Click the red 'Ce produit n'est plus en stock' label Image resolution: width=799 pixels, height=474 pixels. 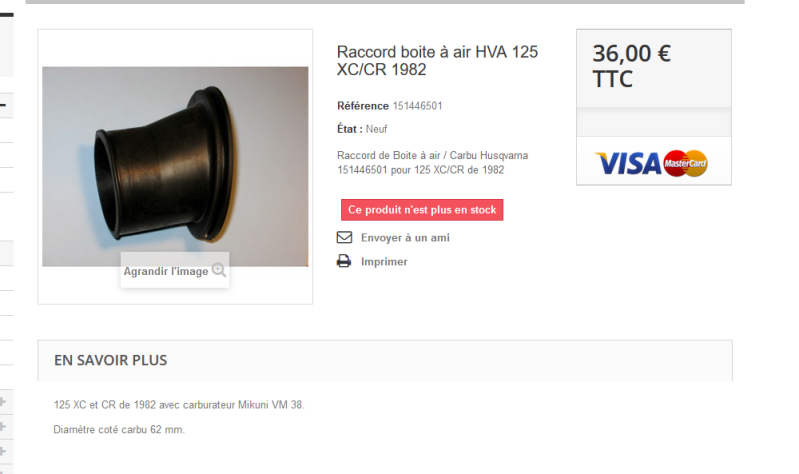coord(422,210)
